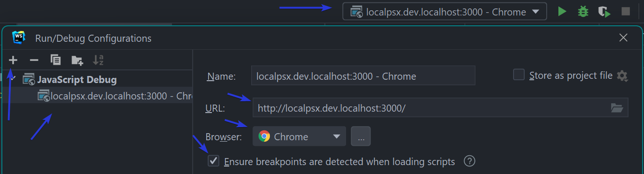Add new configuration with plus icon
The width and height of the screenshot is (644, 174).
13,60
